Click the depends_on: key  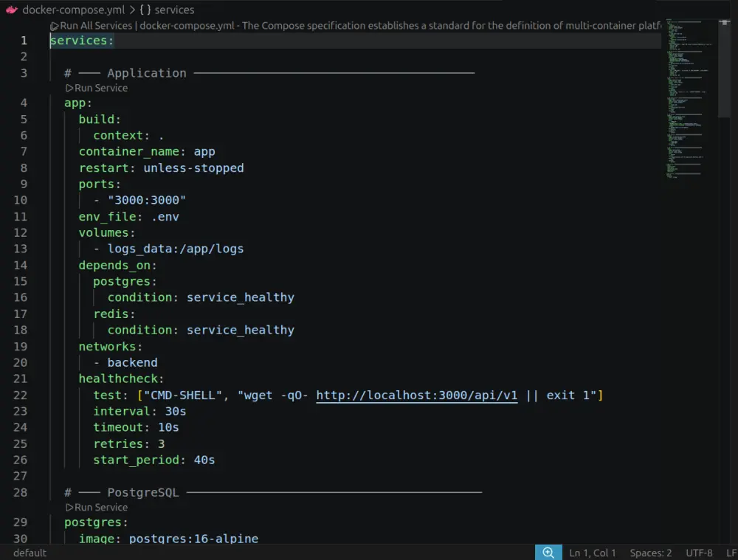pyautogui.click(x=117, y=266)
